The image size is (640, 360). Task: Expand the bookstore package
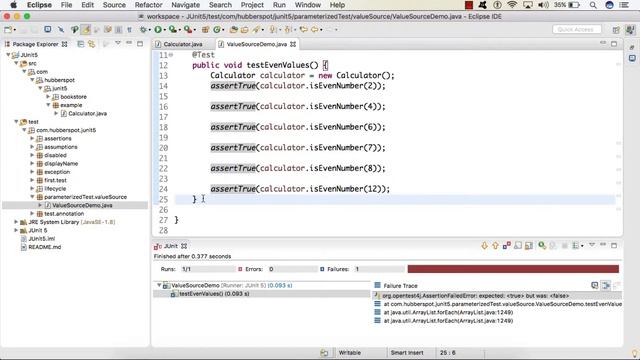point(48,97)
